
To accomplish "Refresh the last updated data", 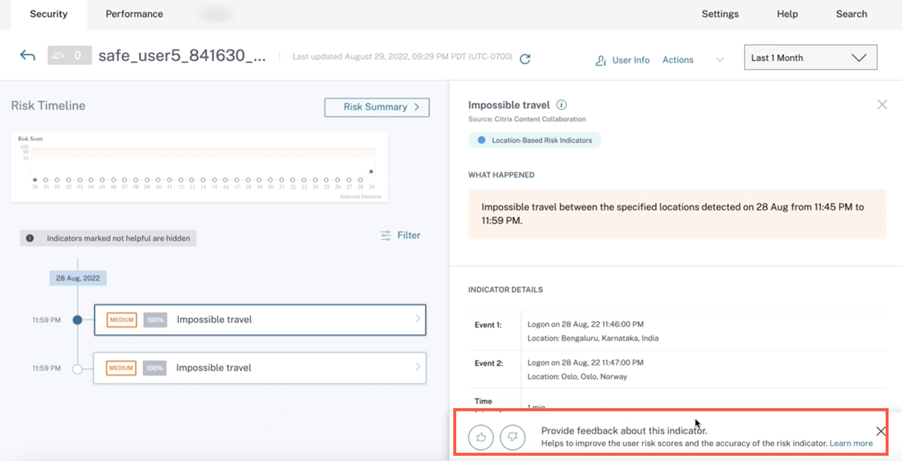I will coord(525,59).
